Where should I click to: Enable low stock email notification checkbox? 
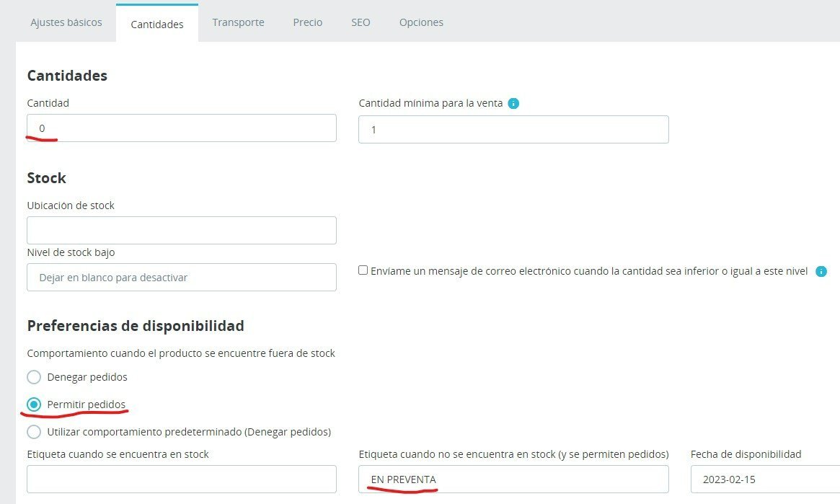[363, 271]
